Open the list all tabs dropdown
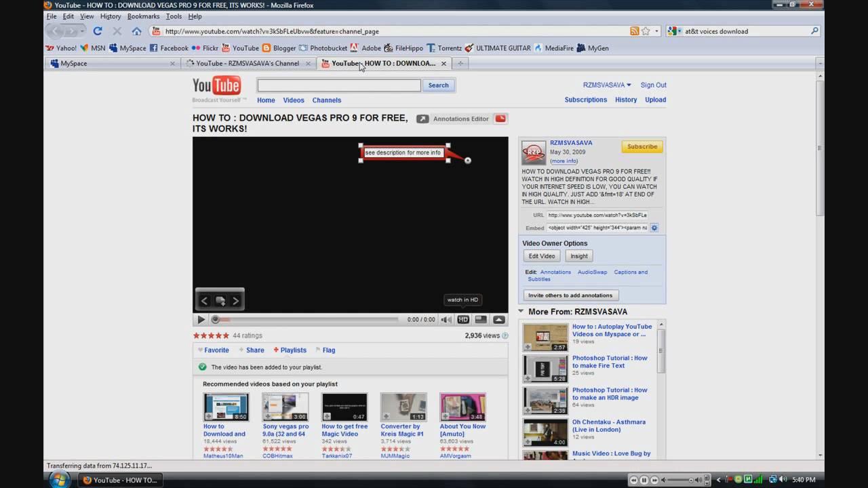This screenshot has width=868, height=488. (x=820, y=63)
